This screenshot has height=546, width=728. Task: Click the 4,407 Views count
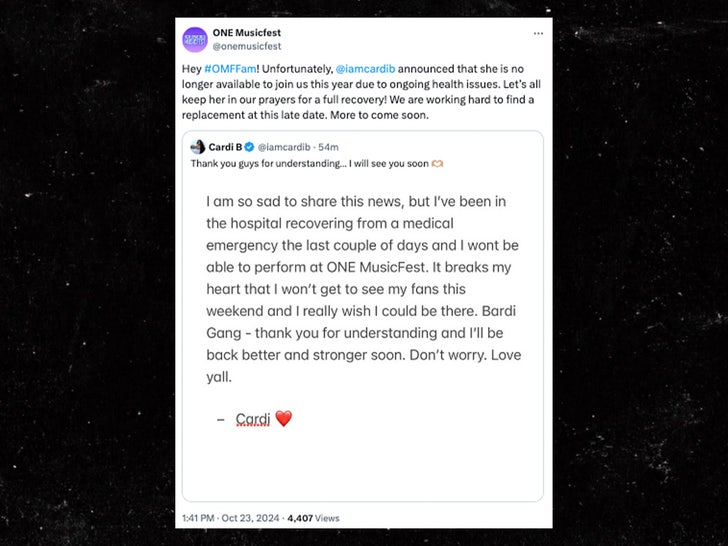313,518
